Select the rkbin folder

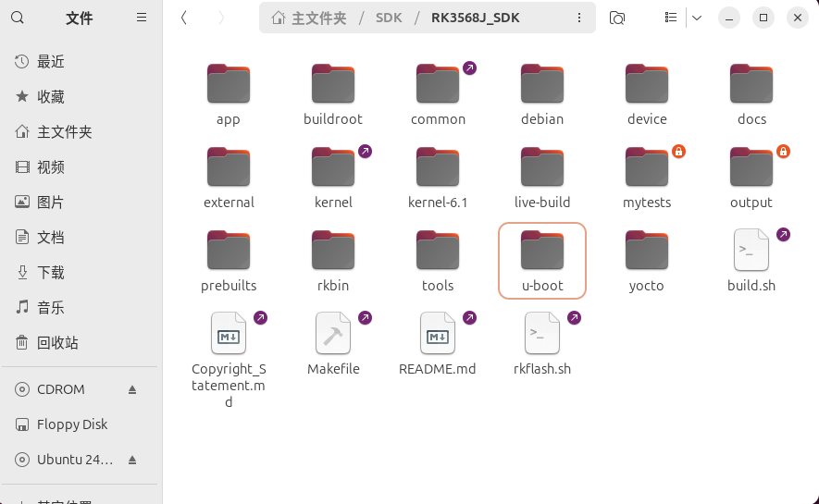[x=333, y=261]
